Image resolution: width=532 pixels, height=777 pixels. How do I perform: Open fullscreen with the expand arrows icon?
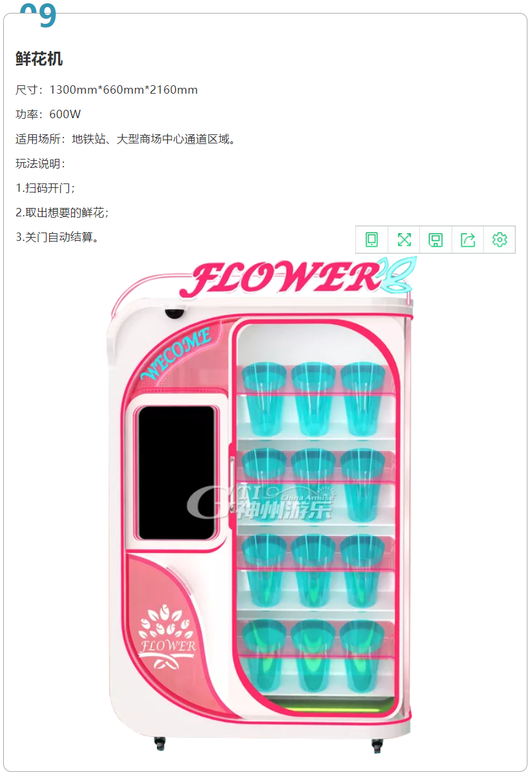(x=404, y=240)
